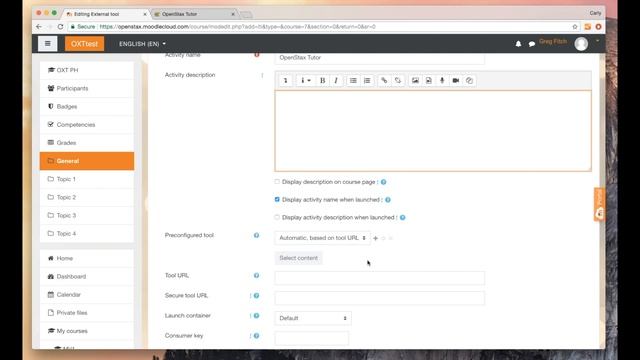Open notifications bell icon
Screen dimensions: 640x360
point(518,44)
